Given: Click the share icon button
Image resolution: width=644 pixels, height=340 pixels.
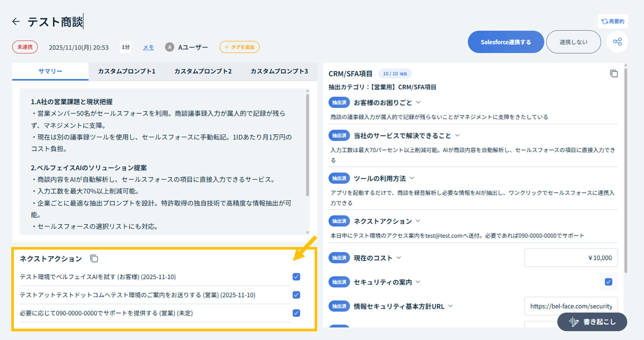Looking at the screenshot, I should [x=617, y=42].
